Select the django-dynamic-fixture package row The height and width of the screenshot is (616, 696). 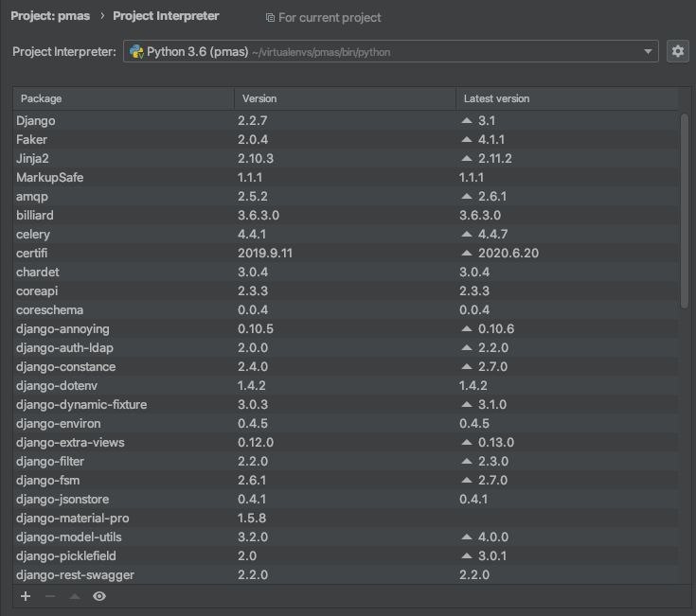[346, 404]
